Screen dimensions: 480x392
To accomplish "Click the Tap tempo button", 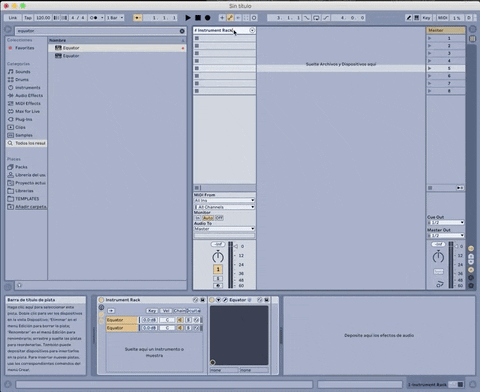I will point(28,18).
